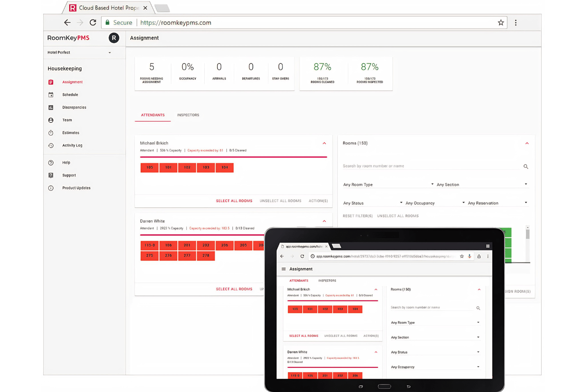
Task: Switch to Inspectors tab on tablet
Action: point(327,281)
